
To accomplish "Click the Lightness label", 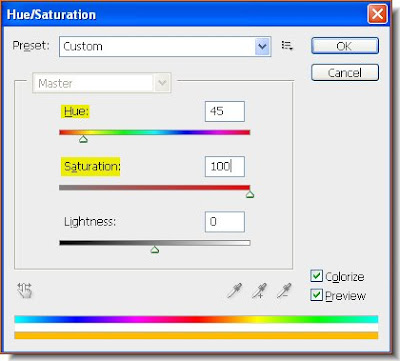I will tap(90, 222).
